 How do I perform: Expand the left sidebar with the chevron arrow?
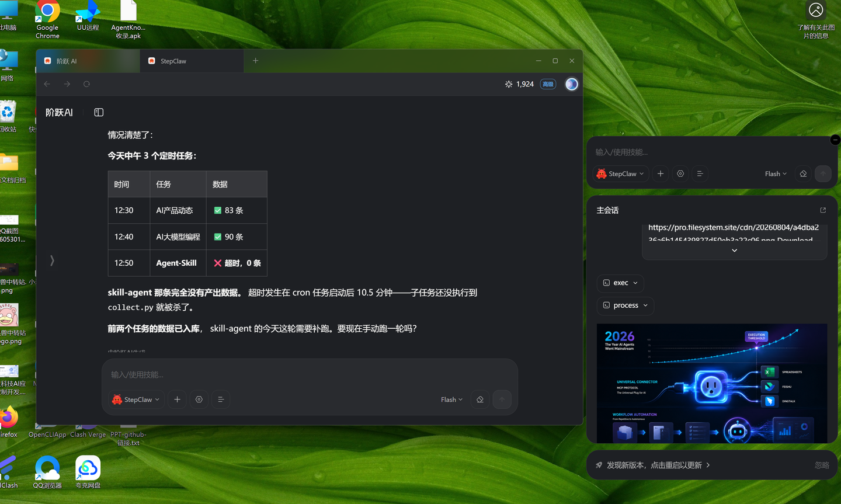point(52,260)
